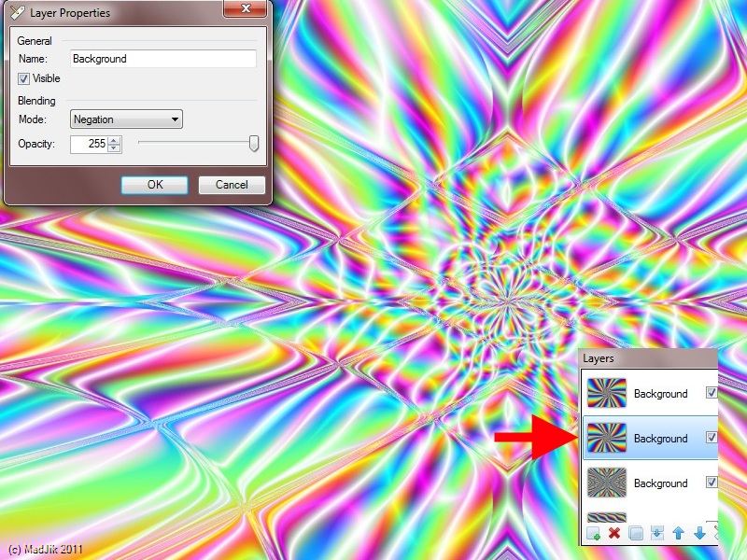Viewport: 747px width, 560px height.
Task: Click the Layers panel title
Action: pos(599,358)
